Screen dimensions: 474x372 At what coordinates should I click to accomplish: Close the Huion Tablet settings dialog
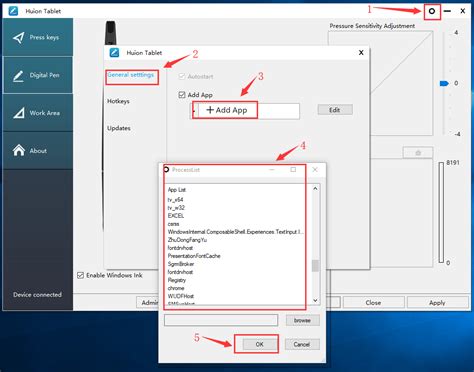click(x=361, y=53)
